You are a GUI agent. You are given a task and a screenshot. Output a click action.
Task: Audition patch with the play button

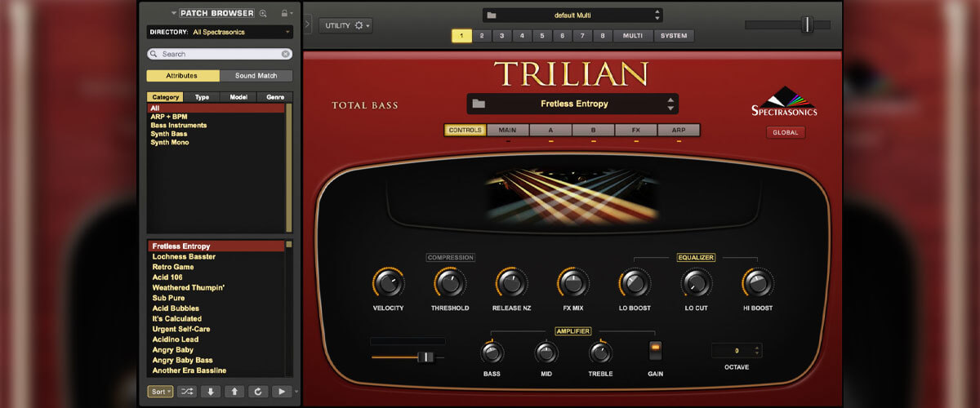pyautogui.click(x=282, y=392)
